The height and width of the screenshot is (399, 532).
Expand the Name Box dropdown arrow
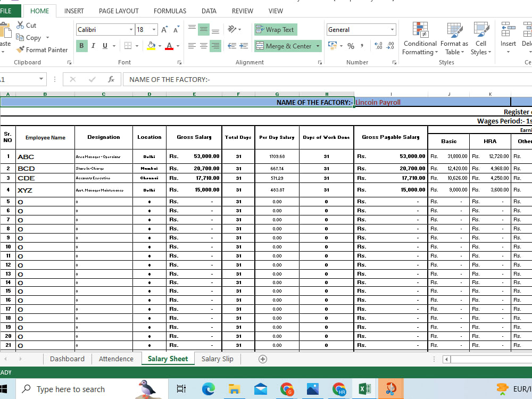41,79
